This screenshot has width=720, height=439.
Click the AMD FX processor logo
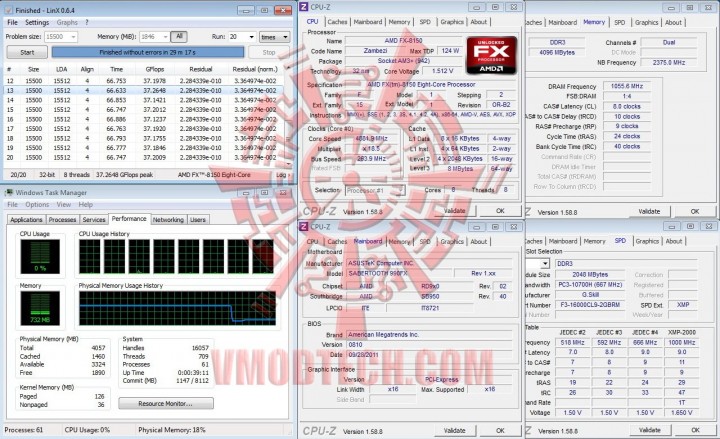coord(491,55)
